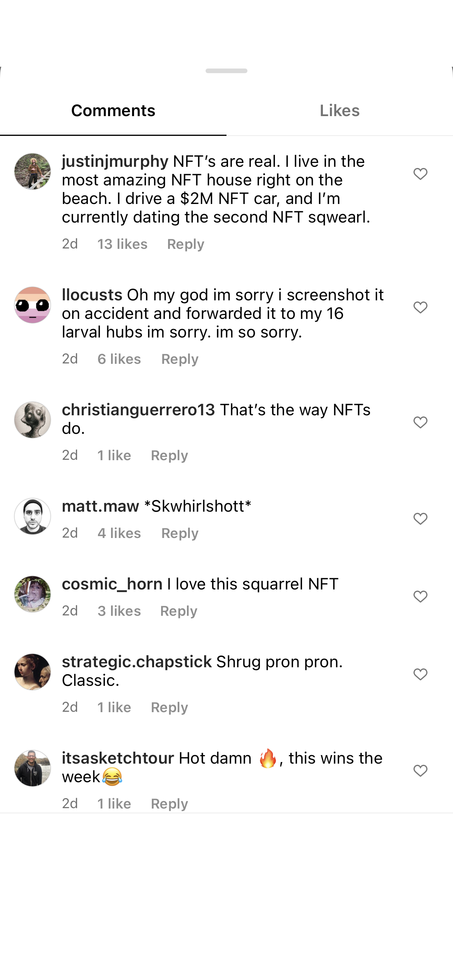
Task: View matt.maw's profile photo
Action: [33, 516]
